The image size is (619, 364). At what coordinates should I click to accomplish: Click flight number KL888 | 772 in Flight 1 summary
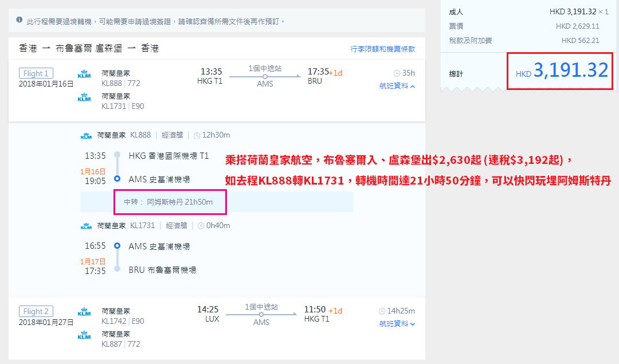point(121,83)
